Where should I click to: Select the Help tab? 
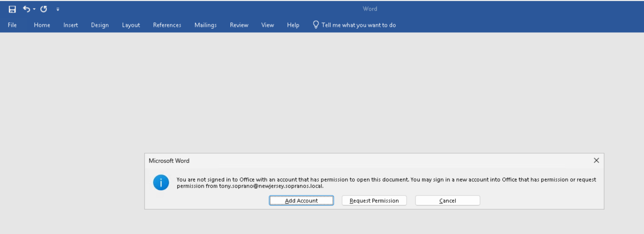tap(293, 25)
